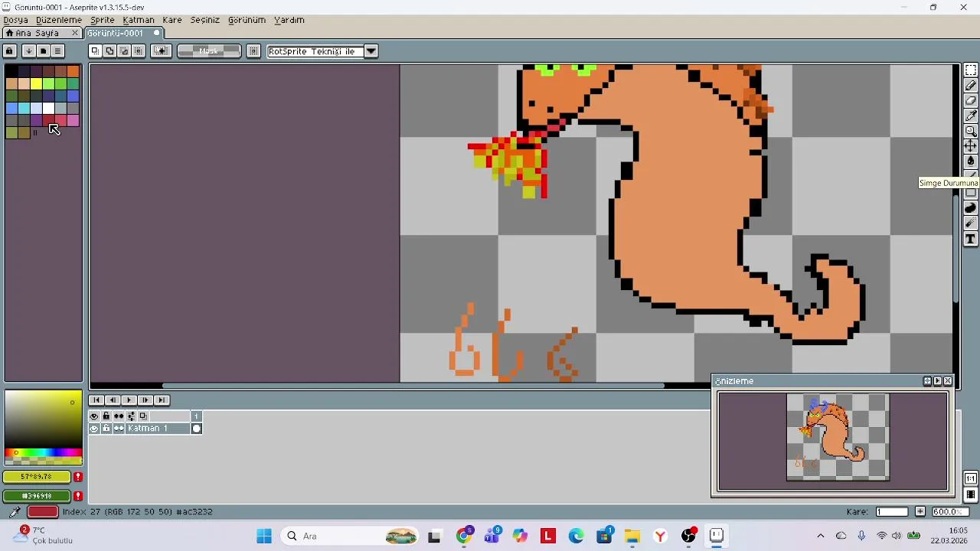Pick the yellow palette swatch

point(36,83)
